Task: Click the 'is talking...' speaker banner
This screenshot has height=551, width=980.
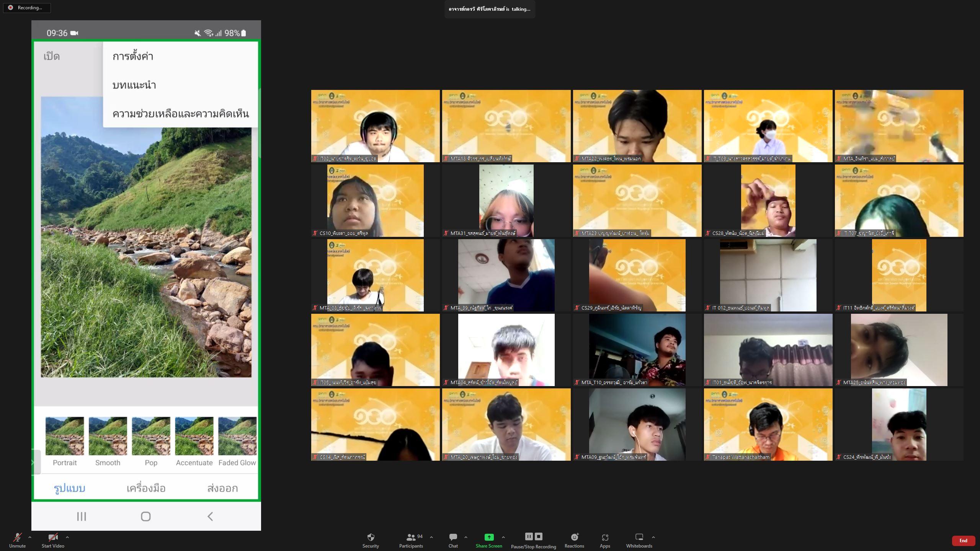Action: tap(490, 9)
